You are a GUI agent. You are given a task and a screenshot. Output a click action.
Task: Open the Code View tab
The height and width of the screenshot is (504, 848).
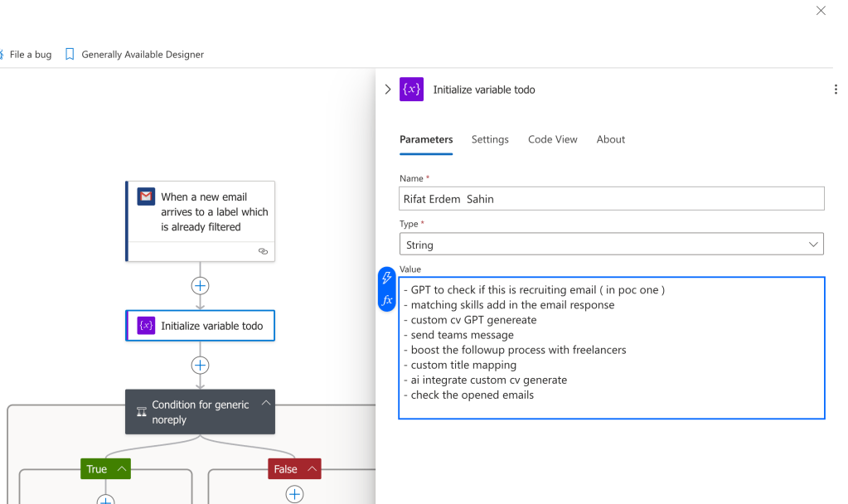pyautogui.click(x=553, y=139)
